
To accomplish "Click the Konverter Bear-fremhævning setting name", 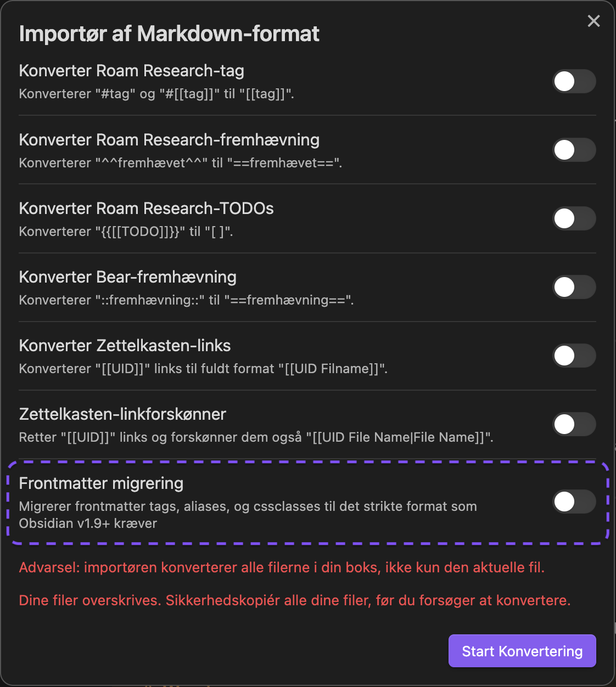I will (127, 277).
